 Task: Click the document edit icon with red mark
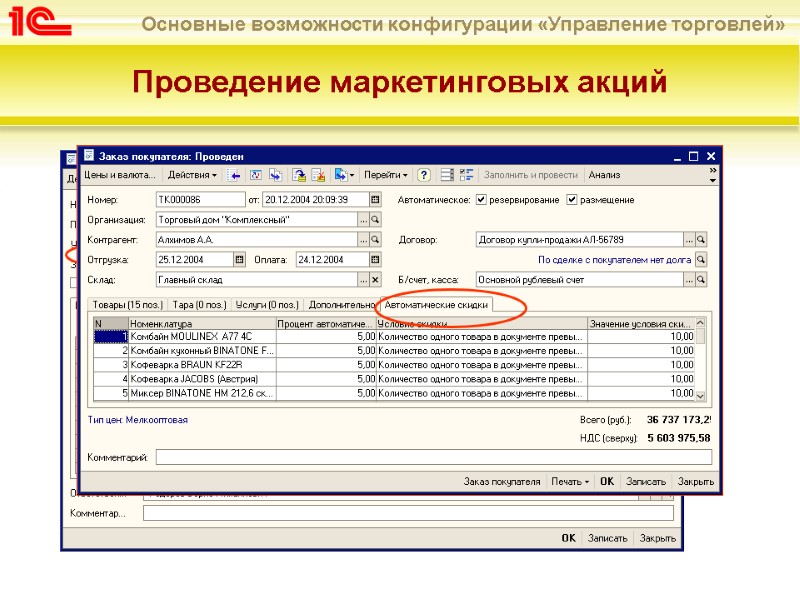coord(320,173)
